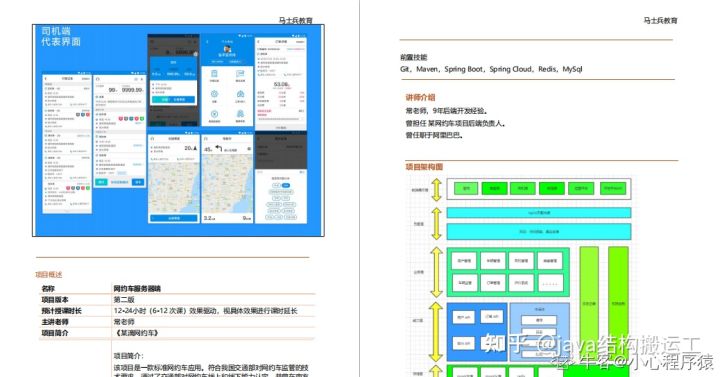Select the 网约车服务器端 table cell

pos(137,288)
